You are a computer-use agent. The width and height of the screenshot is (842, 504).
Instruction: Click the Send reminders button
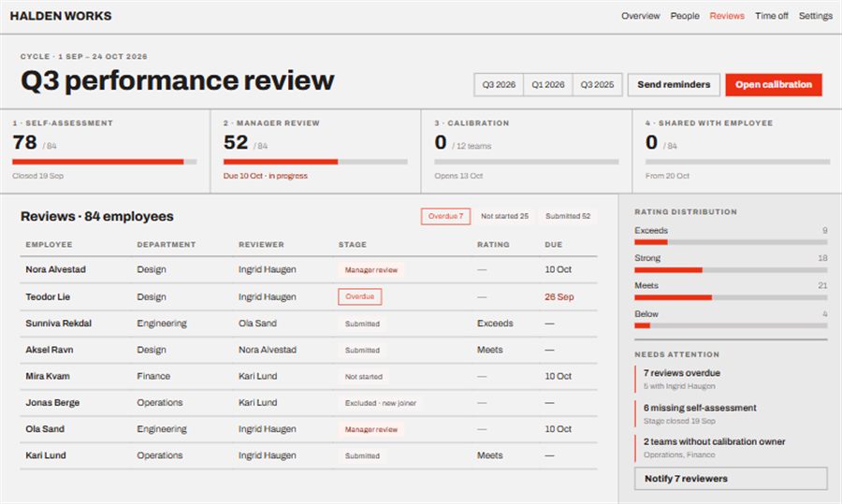[x=674, y=85]
